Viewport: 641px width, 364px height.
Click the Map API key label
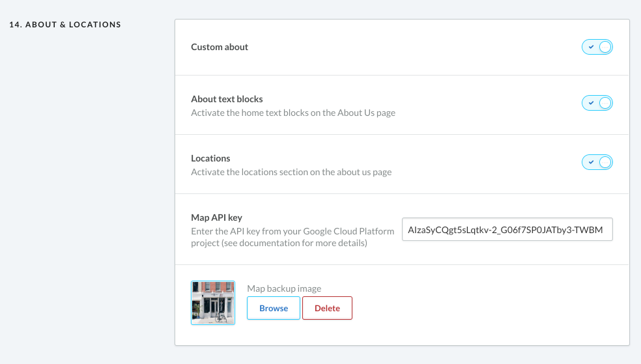216,217
